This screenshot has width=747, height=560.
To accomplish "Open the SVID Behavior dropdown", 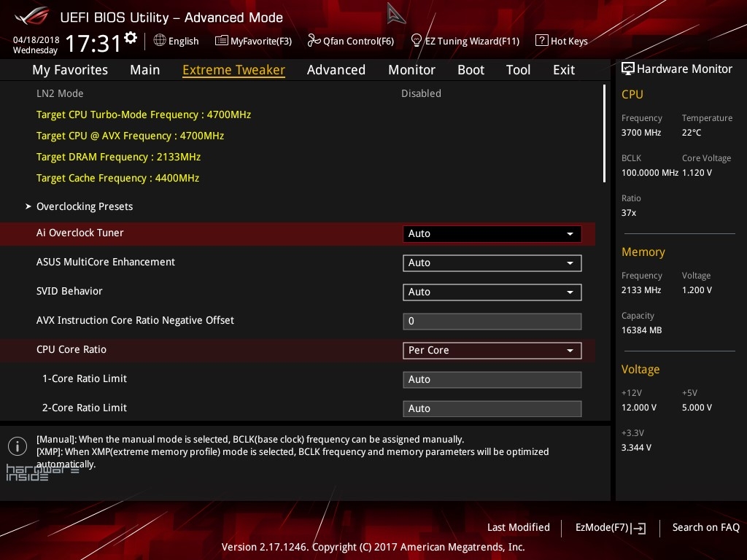I will tap(492, 292).
